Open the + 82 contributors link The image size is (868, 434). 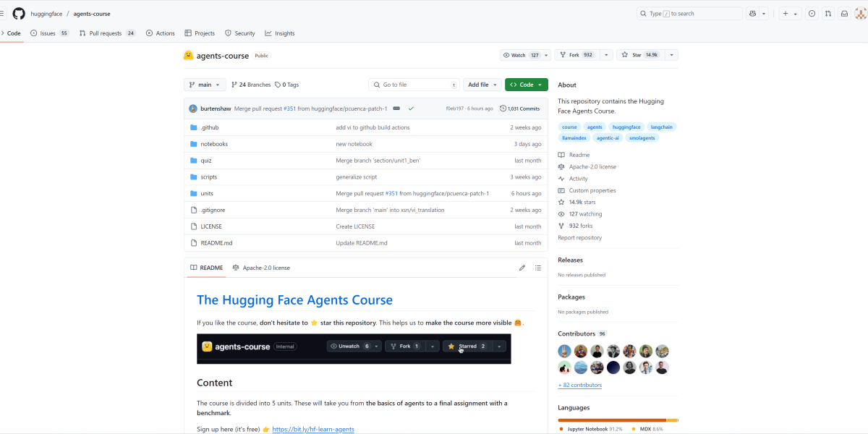tap(579, 385)
